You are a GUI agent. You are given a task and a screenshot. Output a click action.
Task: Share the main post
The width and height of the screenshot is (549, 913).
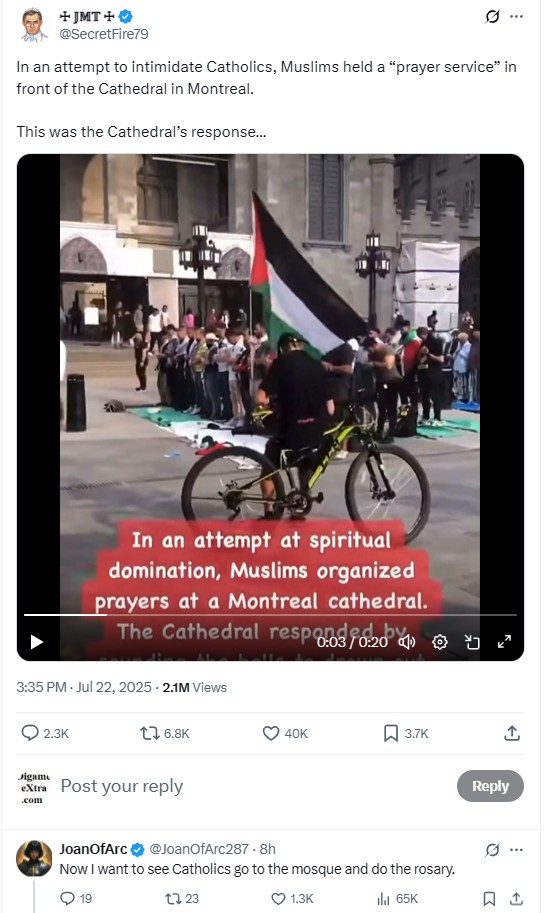pos(512,733)
